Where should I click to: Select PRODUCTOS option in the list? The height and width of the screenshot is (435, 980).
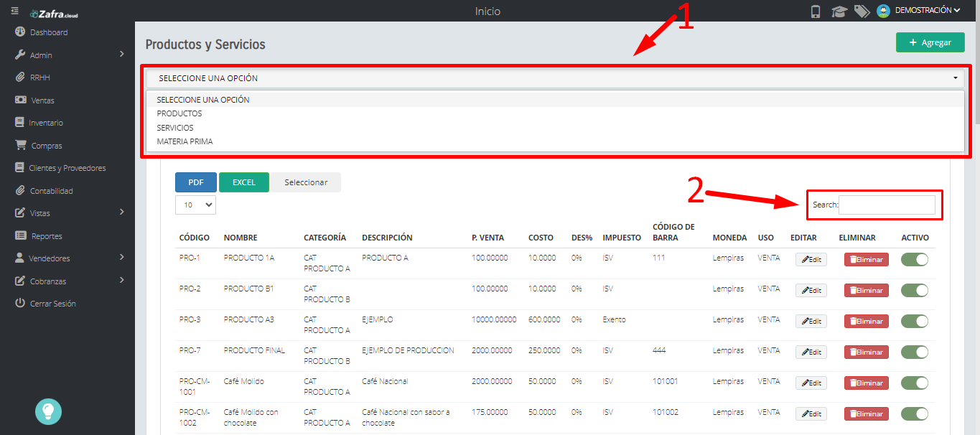[x=555, y=113]
